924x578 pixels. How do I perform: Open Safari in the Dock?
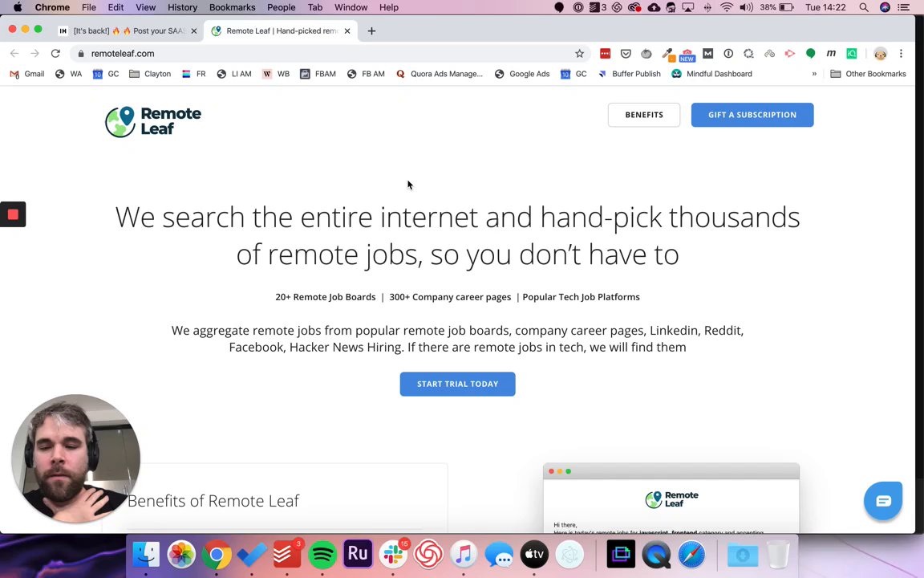point(691,555)
